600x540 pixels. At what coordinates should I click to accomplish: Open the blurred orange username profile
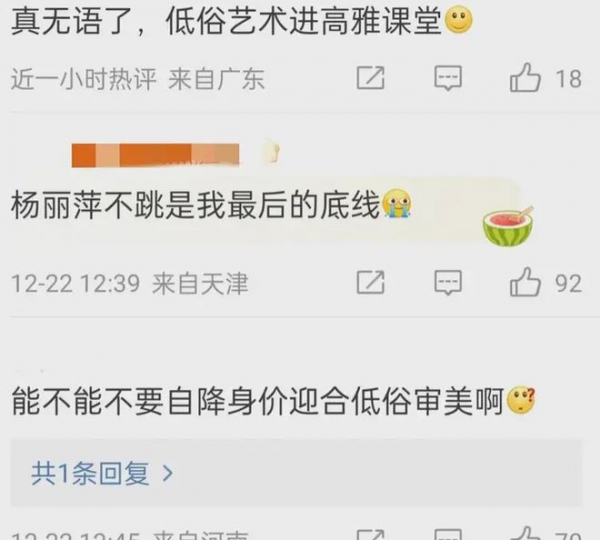click(x=155, y=155)
